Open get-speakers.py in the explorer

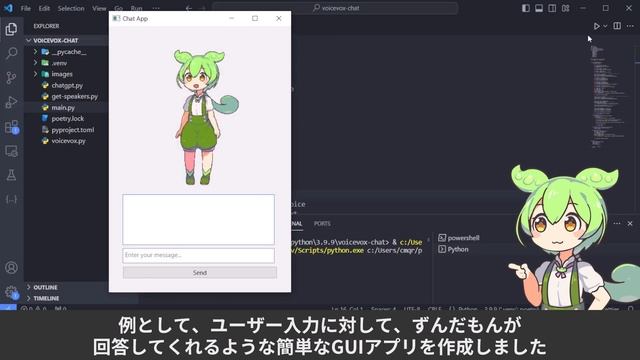[74, 96]
